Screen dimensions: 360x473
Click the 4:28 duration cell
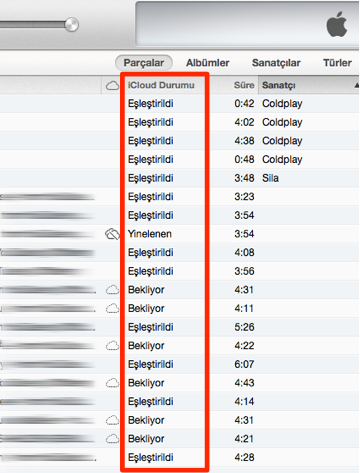(x=244, y=457)
